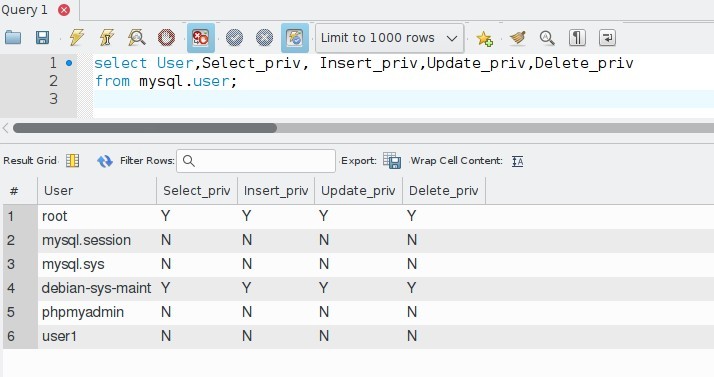Click Delete_priv in the query text

(584, 63)
